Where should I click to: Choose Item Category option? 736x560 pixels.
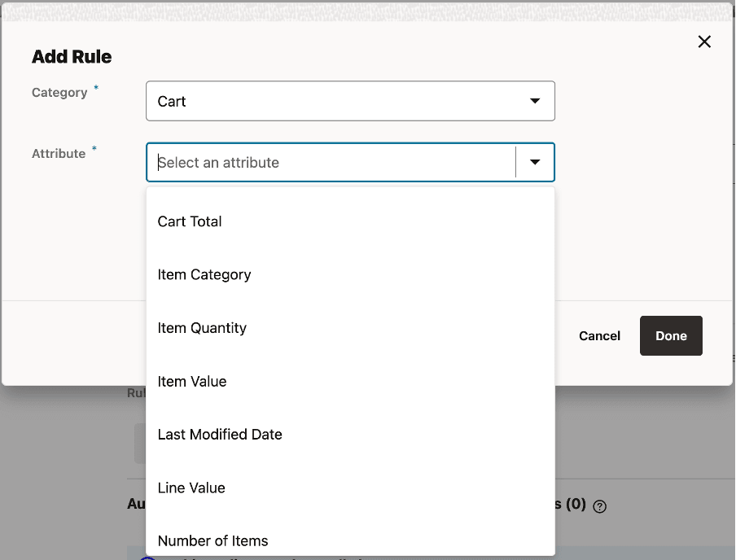pos(350,274)
